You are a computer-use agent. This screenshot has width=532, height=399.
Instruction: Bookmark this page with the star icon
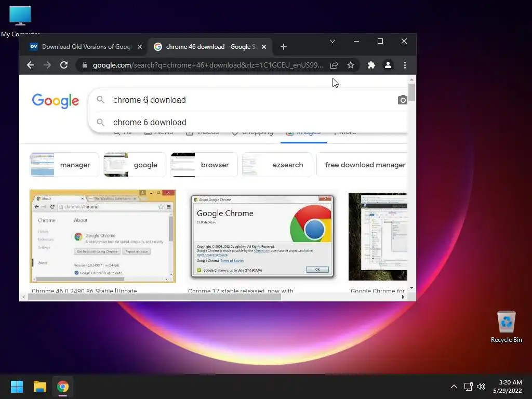[351, 65]
